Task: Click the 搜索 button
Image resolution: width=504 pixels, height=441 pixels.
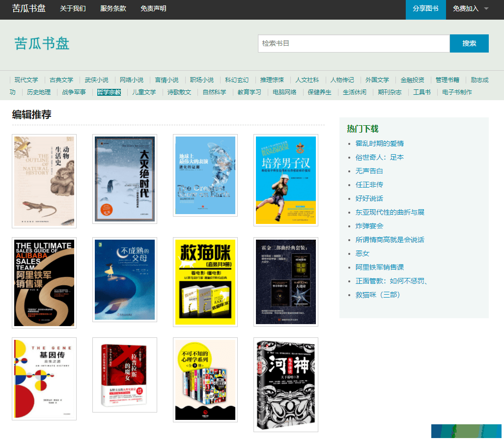Action: 469,43
